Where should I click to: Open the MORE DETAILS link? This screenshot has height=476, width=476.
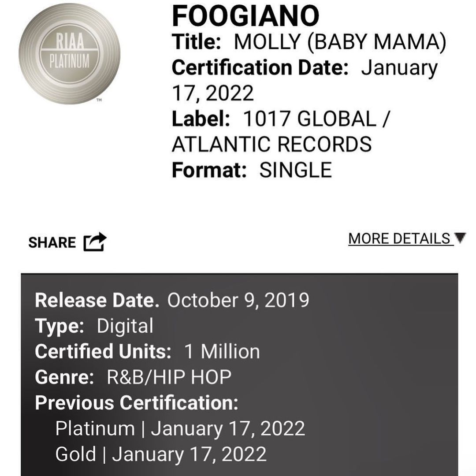pyautogui.click(x=399, y=238)
